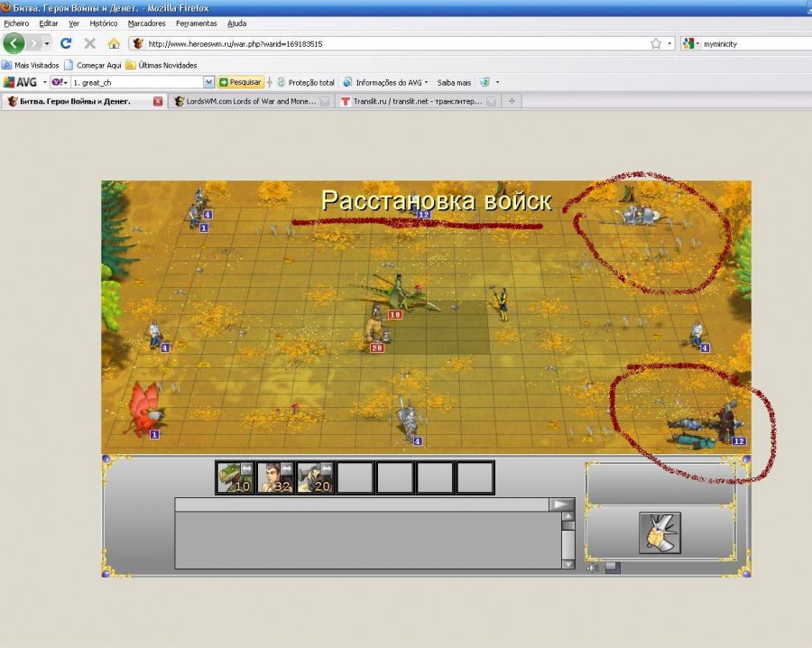Open the Ajuda menu
This screenshot has height=648, width=812.
click(x=236, y=23)
